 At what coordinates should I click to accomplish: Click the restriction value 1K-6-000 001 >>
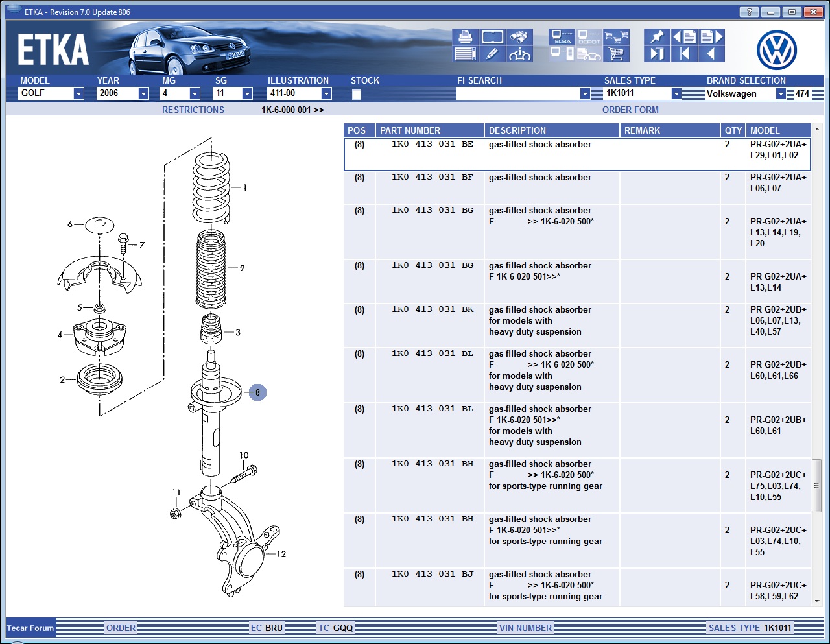292,110
